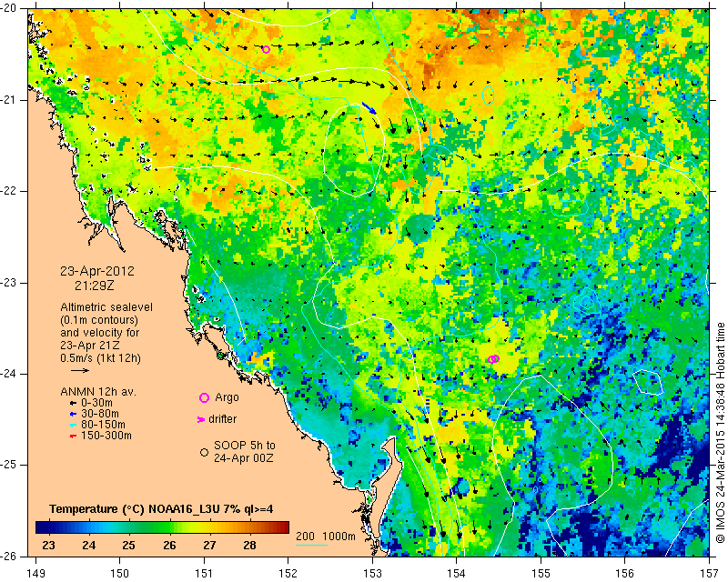728x582 pixels.
Task: Click the '-21' latitude axis label
Action: pyautogui.click(x=9, y=100)
